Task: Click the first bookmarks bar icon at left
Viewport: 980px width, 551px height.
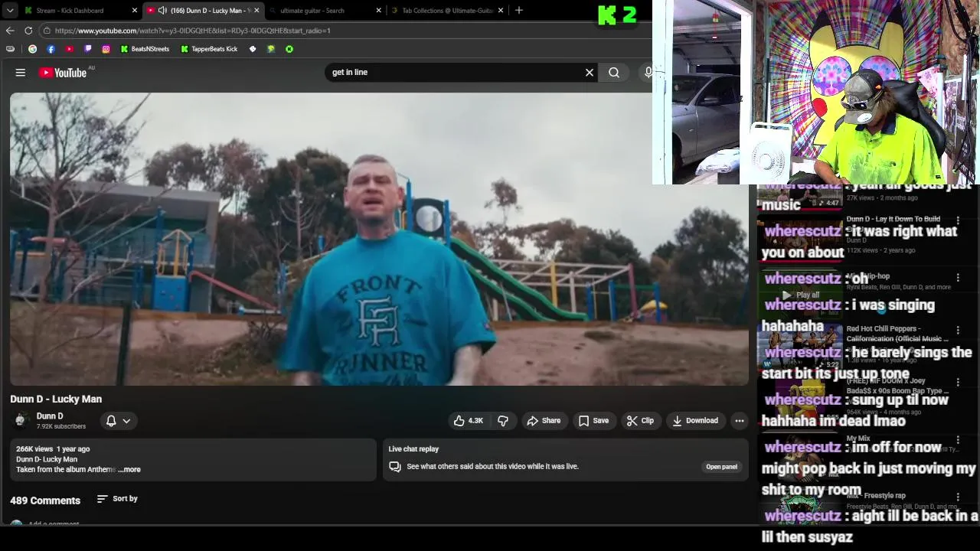Action: coord(10,49)
